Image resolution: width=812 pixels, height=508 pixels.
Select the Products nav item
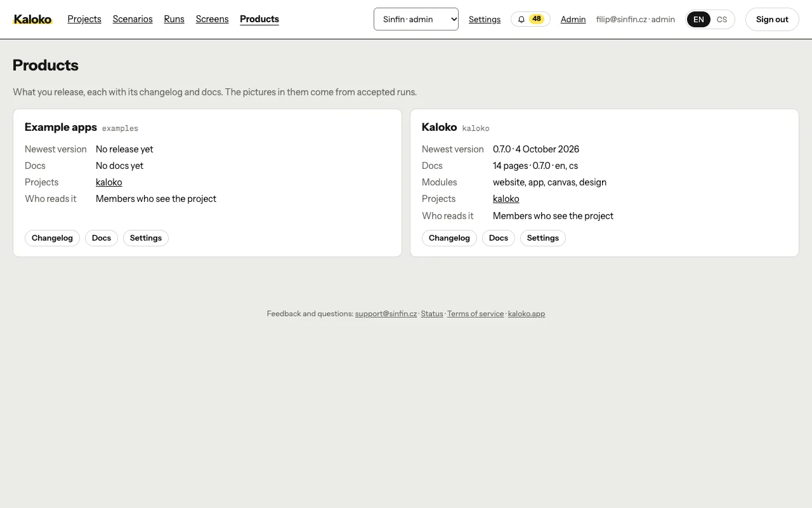point(259,19)
